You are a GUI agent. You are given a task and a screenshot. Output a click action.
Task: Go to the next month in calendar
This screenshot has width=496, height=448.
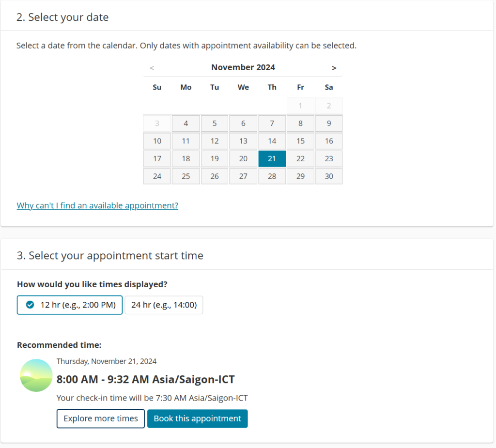334,68
